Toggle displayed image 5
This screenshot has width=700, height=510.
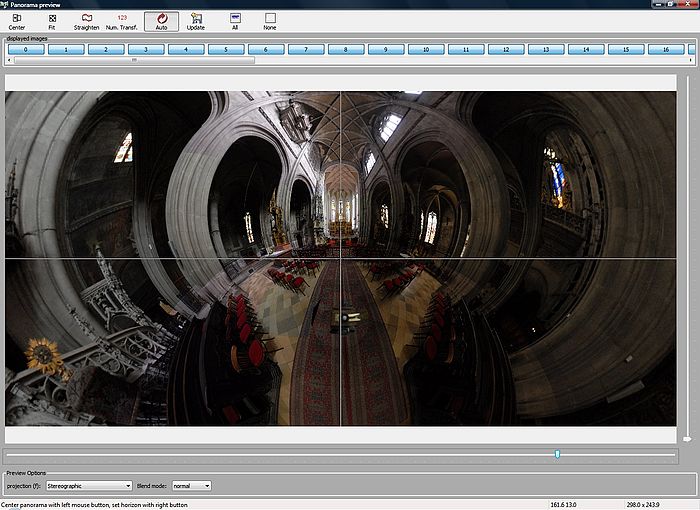[x=226, y=49]
